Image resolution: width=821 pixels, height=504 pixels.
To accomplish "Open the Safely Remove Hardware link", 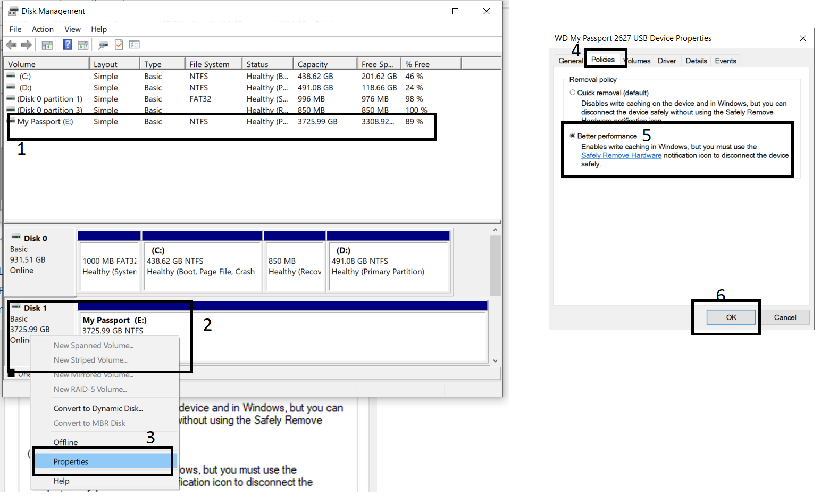I will coord(621,155).
